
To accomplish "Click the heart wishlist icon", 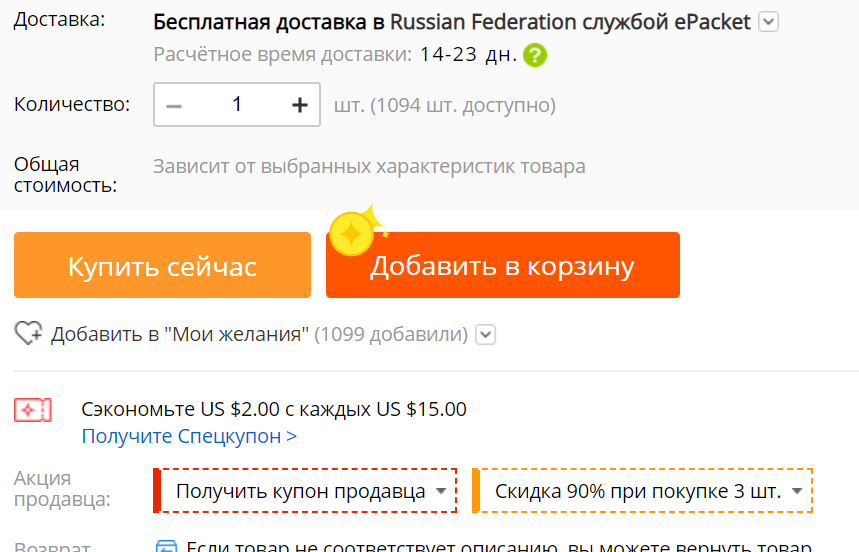I will [x=28, y=333].
